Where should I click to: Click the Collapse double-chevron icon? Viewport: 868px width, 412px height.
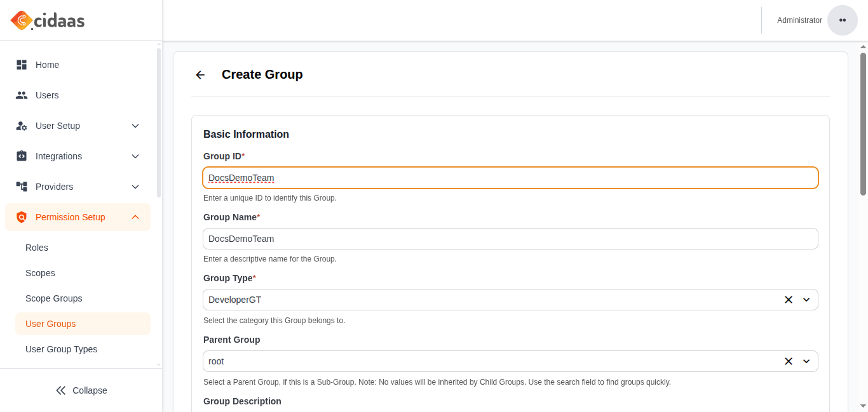61,390
